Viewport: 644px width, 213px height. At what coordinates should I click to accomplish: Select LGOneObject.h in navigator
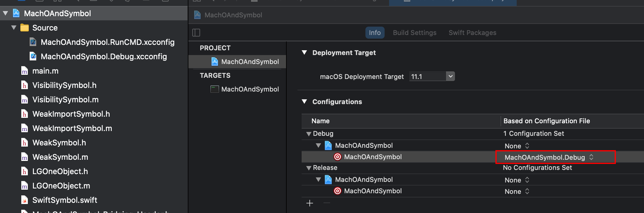pyautogui.click(x=60, y=171)
